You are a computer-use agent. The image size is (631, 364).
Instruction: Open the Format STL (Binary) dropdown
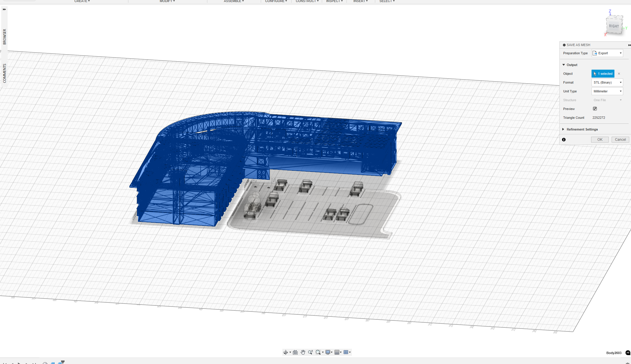coord(607,82)
